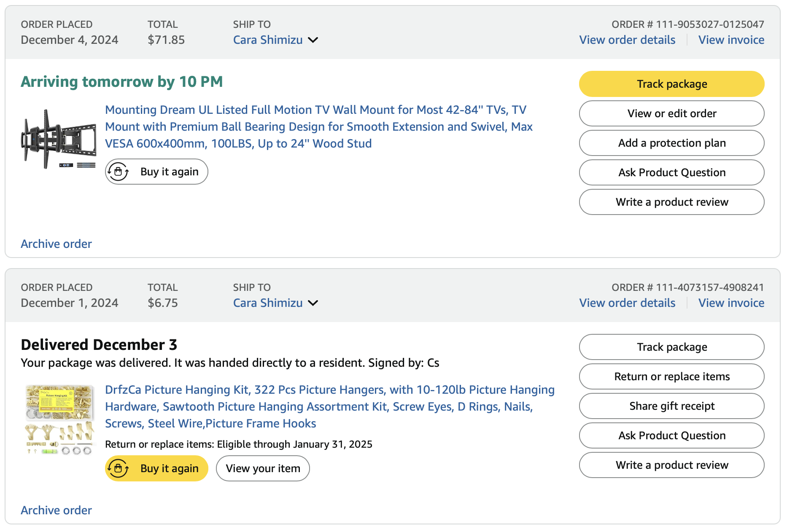
Task: Open View or edit order
Action: tap(671, 113)
